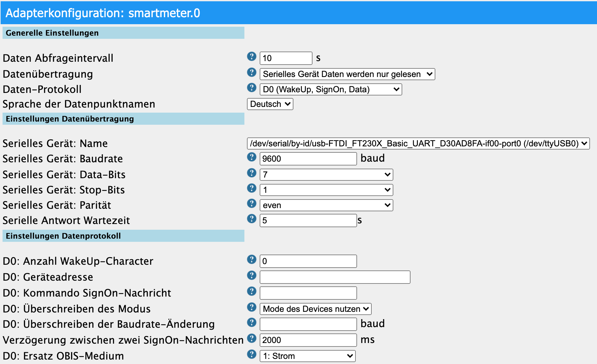The image size is (597, 364).
Task: Show help for Serielles Gerät Stop-Bits
Action: (251, 188)
